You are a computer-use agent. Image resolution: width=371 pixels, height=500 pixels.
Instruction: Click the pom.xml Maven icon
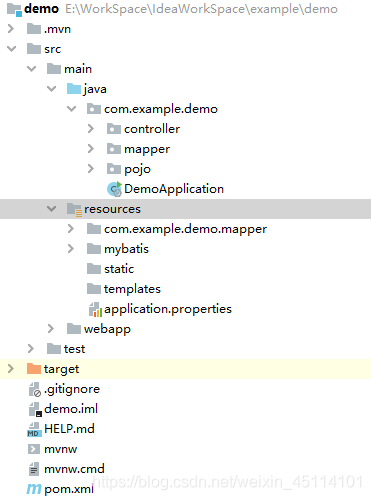(x=34, y=489)
